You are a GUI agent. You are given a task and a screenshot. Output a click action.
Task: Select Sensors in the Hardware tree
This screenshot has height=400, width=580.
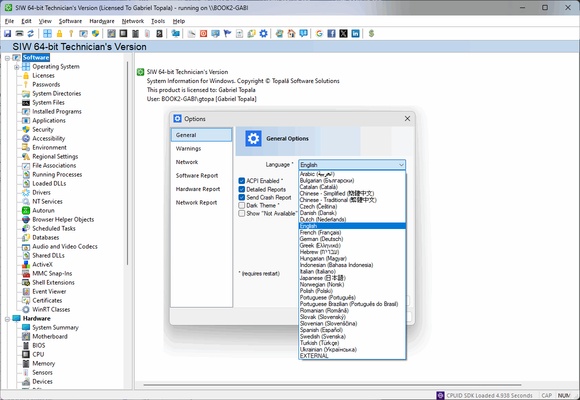pos(42,372)
